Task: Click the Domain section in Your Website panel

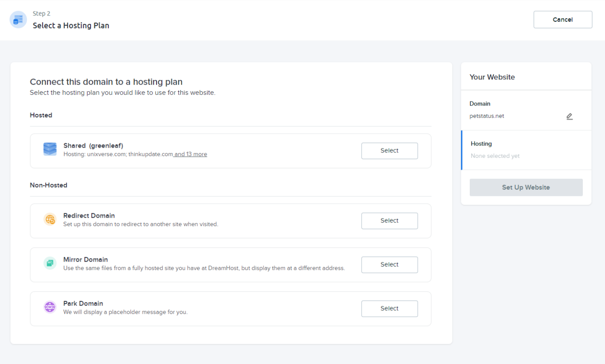Action: click(x=480, y=103)
